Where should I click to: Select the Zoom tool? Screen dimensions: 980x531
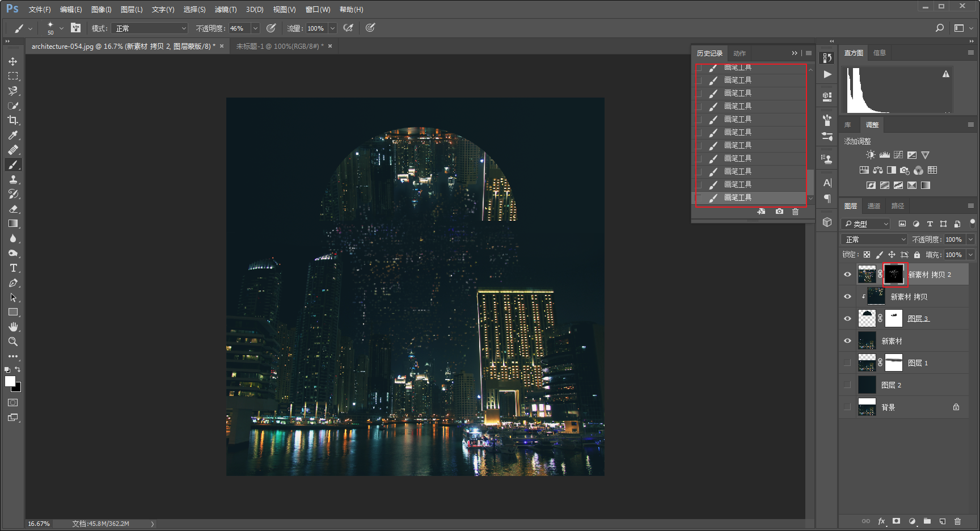pyautogui.click(x=13, y=342)
